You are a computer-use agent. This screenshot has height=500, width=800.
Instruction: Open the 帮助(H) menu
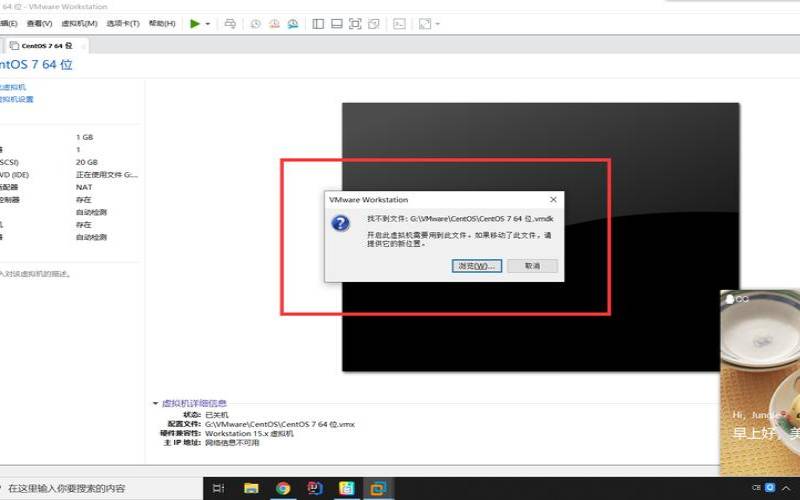(162, 23)
